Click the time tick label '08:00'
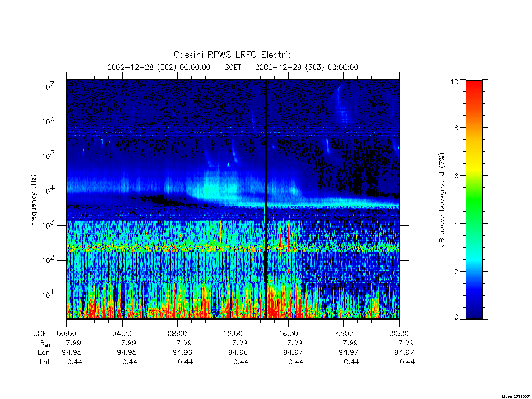532x399 pixels. [x=178, y=334]
